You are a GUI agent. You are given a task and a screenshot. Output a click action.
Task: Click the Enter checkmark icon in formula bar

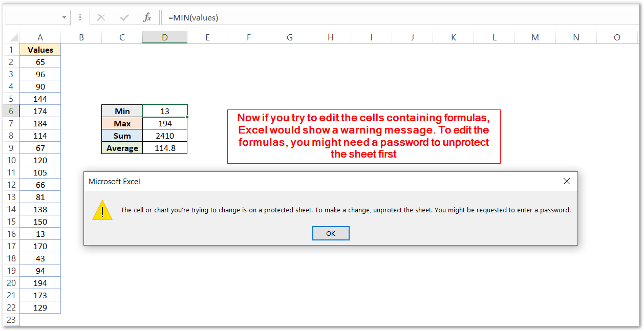(x=124, y=17)
